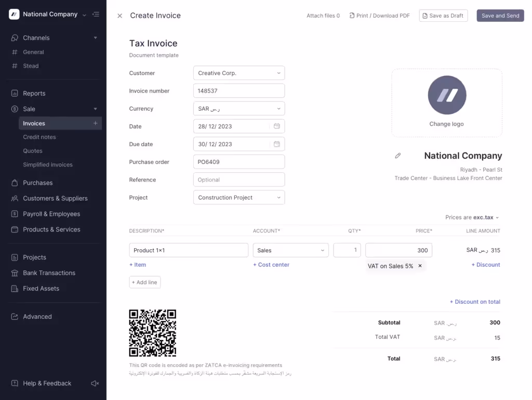Image resolution: width=532 pixels, height=400 pixels.
Task: Click the Fixed Assets building icon
Action: tap(15, 289)
